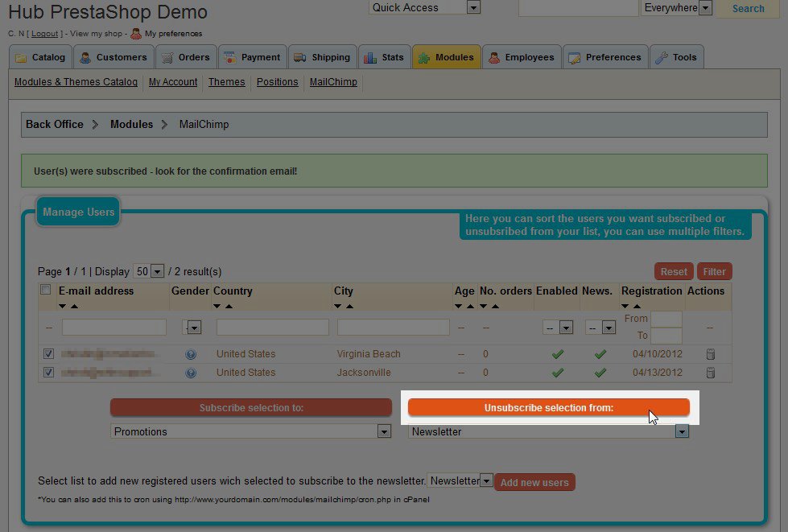Sort E-mail address column descending arrow

[x=63, y=307]
